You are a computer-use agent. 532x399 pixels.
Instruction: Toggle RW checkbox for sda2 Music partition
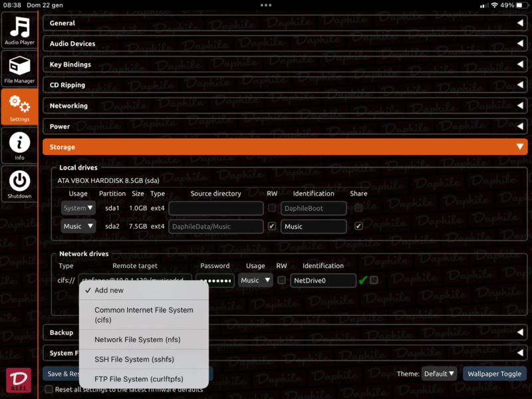click(271, 226)
